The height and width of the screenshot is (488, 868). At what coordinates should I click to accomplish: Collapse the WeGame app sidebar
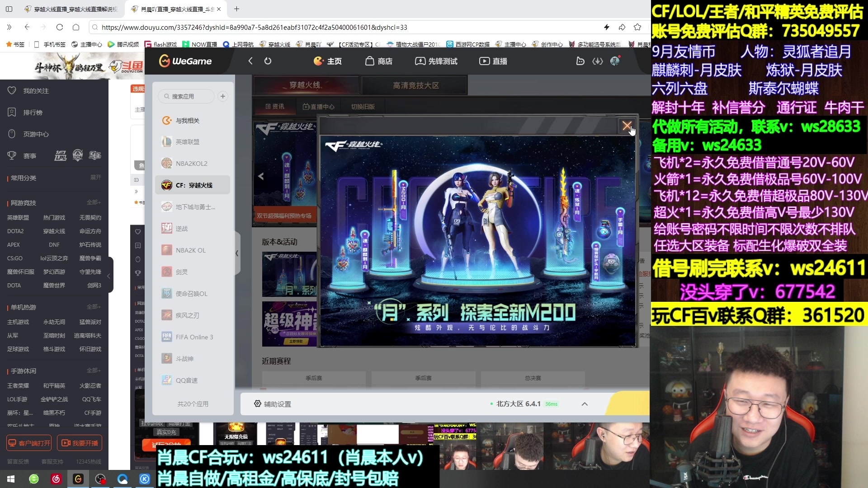tap(237, 253)
